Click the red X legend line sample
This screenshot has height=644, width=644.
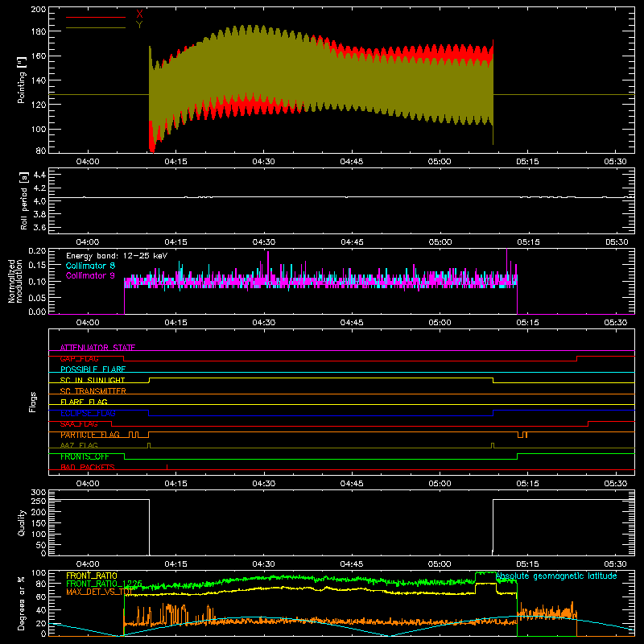pyautogui.click(x=96, y=17)
